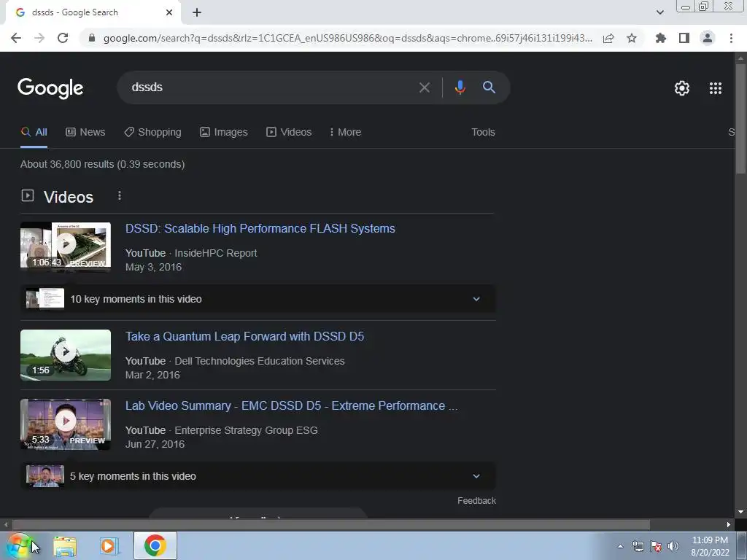The height and width of the screenshot is (560, 747).
Task: Switch to the Images tab
Action: tap(223, 133)
